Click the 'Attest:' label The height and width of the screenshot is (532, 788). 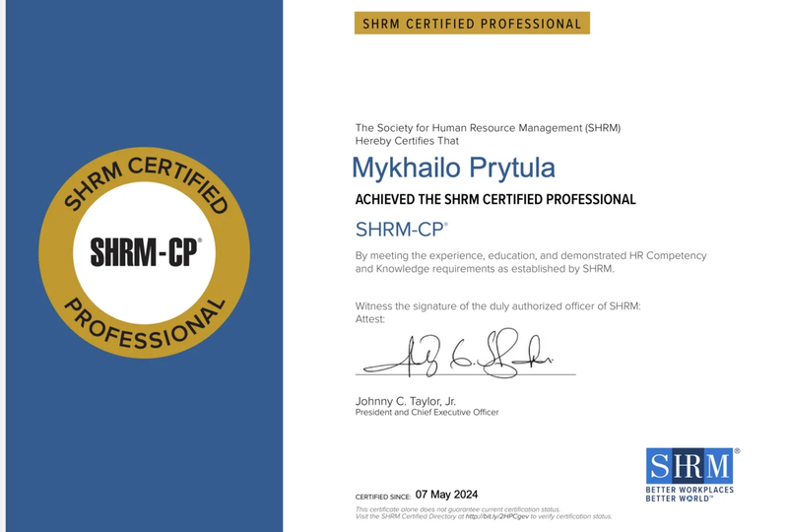click(x=370, y=319)
